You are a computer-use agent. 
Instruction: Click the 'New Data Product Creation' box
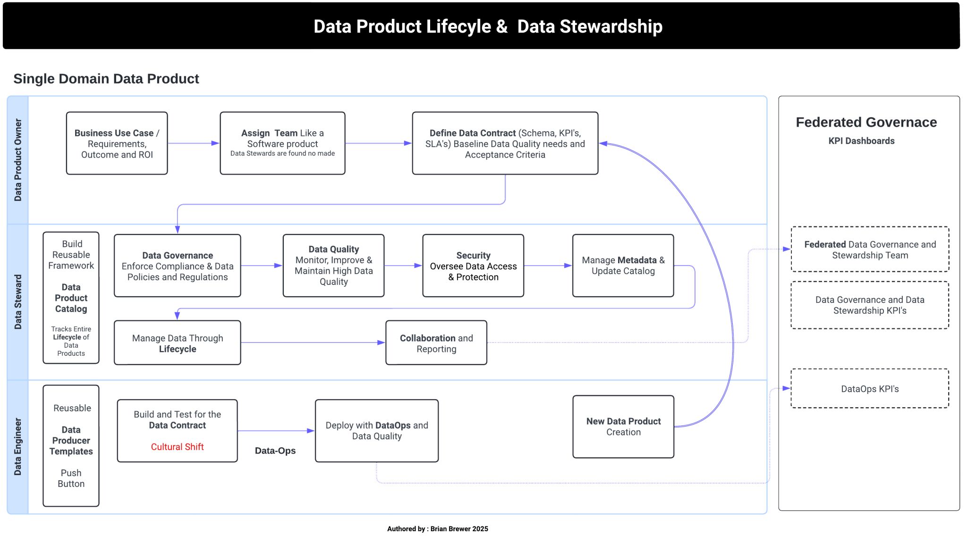pos(623,426)
